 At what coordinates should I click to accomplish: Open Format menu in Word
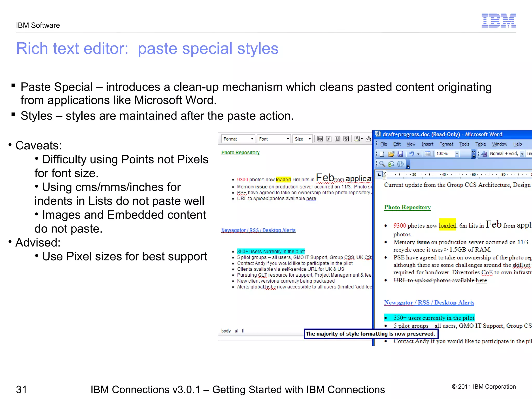pyautogui.click(x=446, y=144)
